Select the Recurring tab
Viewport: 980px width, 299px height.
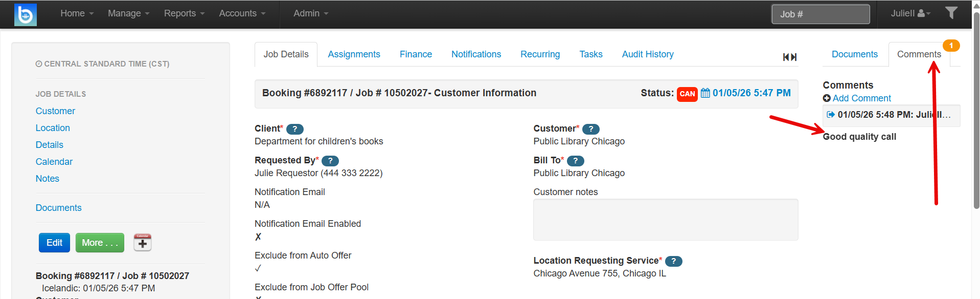click(x=540, y=54)
